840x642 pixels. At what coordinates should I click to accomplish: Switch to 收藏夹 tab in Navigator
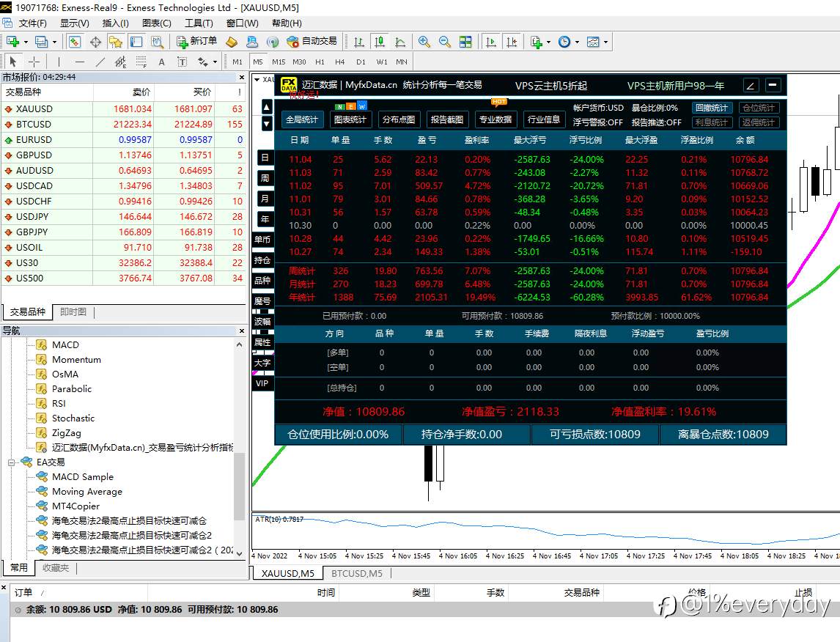click(56, 567)
